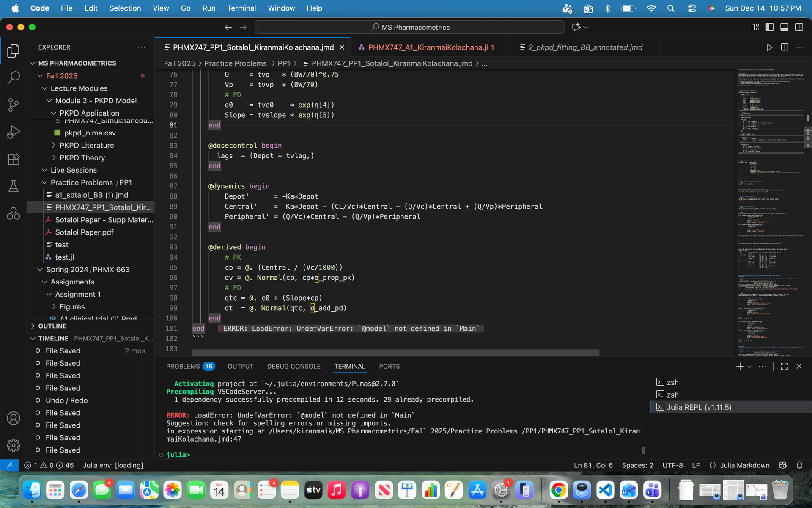Toggle the bottom panel visibility

point(784,27)
